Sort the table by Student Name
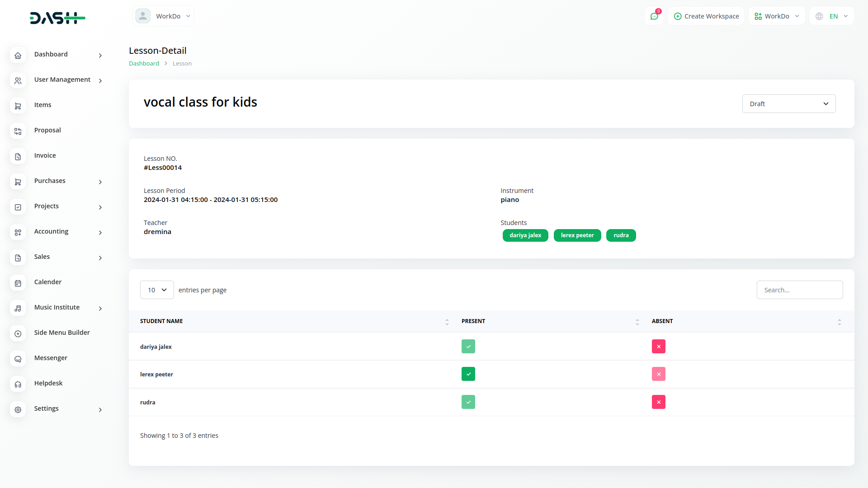868x488 pixels. point(161,321)
